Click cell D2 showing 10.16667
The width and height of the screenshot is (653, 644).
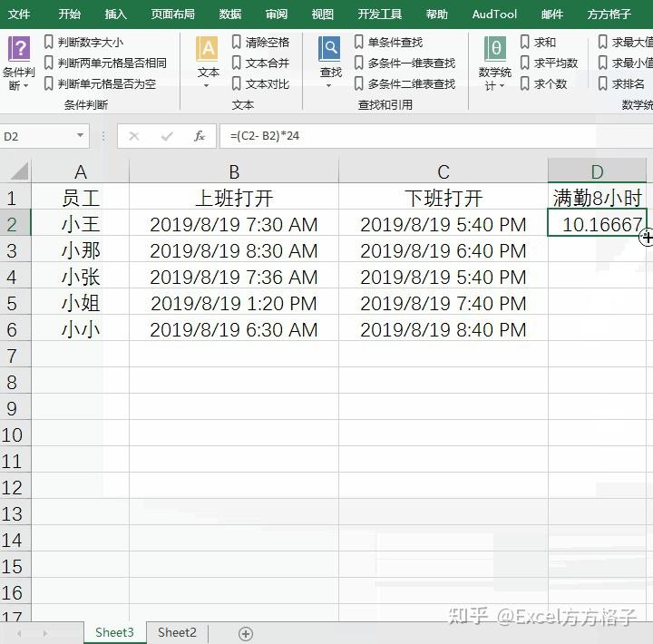point(597,224)
